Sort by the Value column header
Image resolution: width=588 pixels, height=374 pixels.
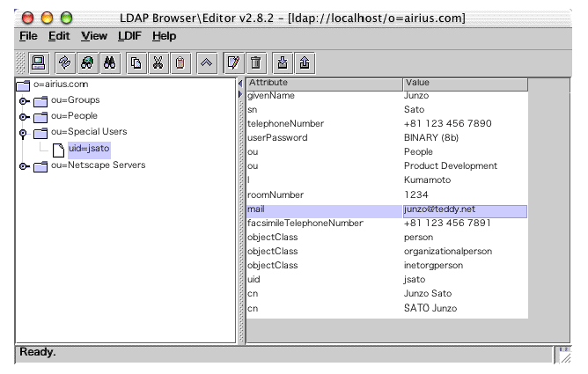click(x=465, y=84)
